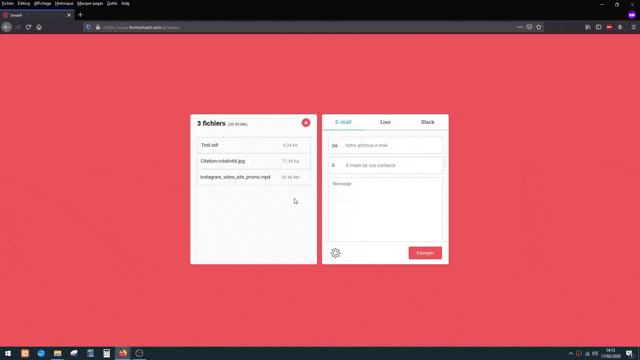640x360 pixels.
Task: Open transfer settings gear icon
Action: click(335, 253)
